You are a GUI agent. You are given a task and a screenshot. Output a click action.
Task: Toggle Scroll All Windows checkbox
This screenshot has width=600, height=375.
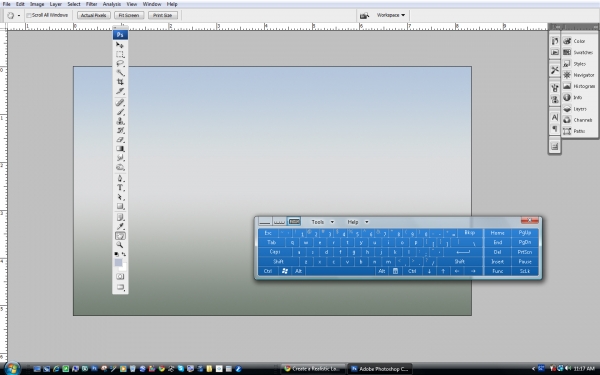click(x=29, y=15)
